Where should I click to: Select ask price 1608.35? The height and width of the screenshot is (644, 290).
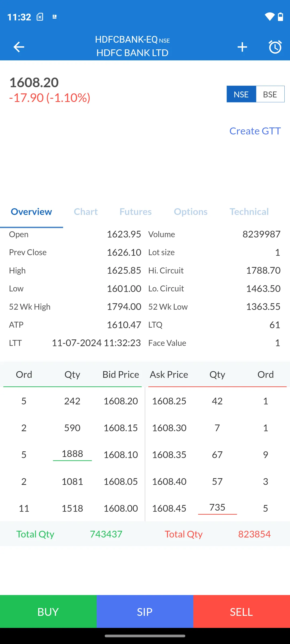169,455
